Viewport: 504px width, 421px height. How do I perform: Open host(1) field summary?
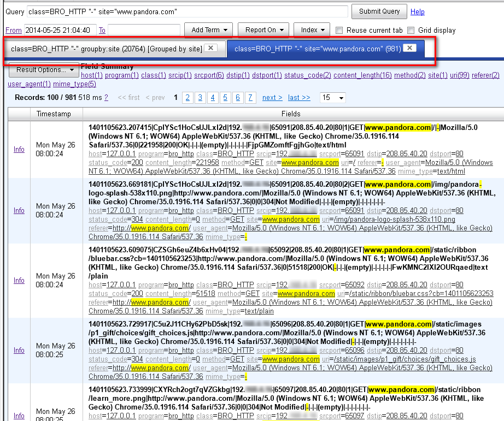pyautogui.click(x=92, y=75)
